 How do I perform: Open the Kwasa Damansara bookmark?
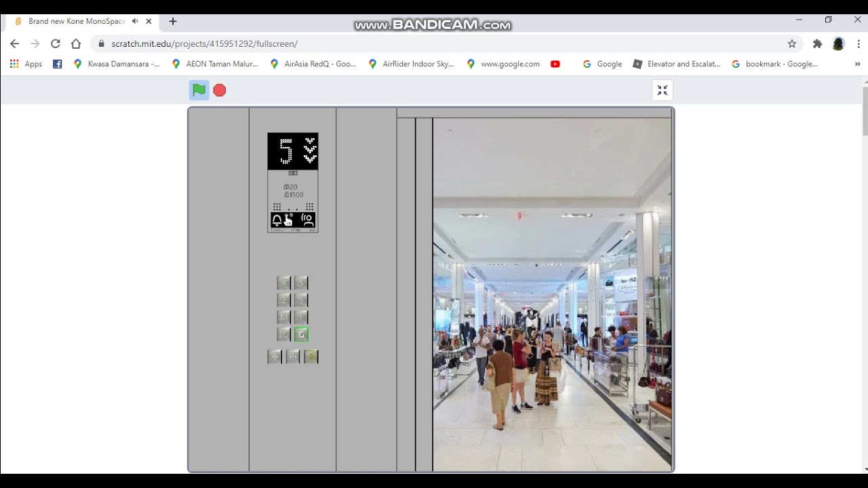[117, 64]
